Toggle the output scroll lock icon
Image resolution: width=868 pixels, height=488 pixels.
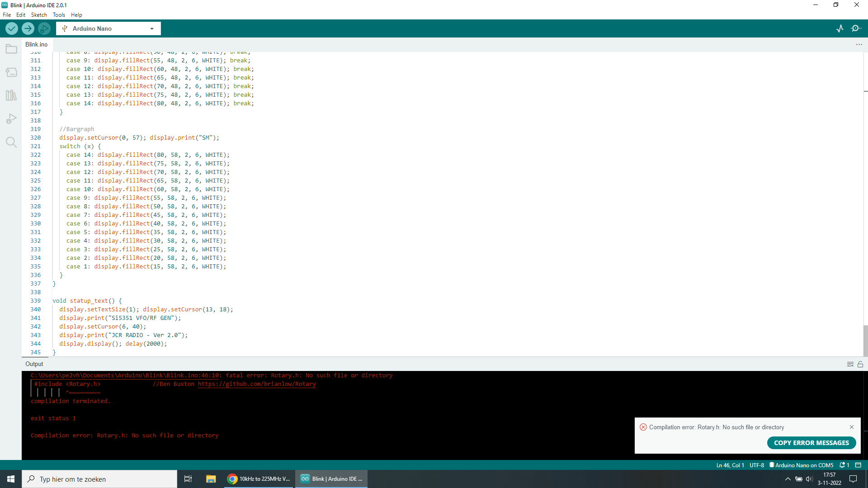[860, 364]
